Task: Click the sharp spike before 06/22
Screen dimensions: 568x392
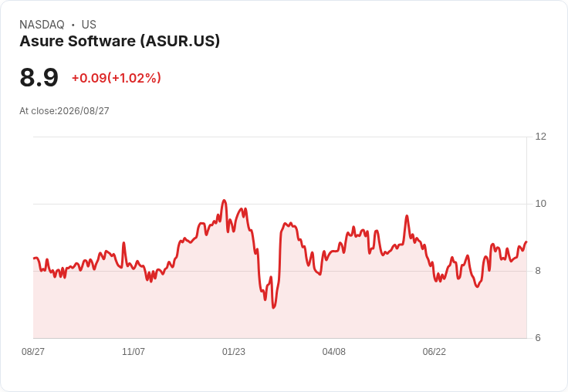Action: [x=407, y=216]
